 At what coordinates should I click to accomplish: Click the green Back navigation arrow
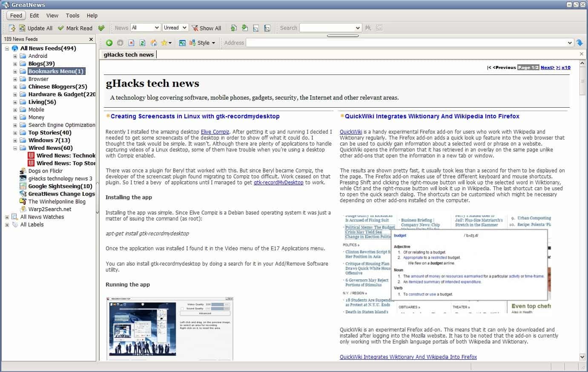[x=109, y=43]
